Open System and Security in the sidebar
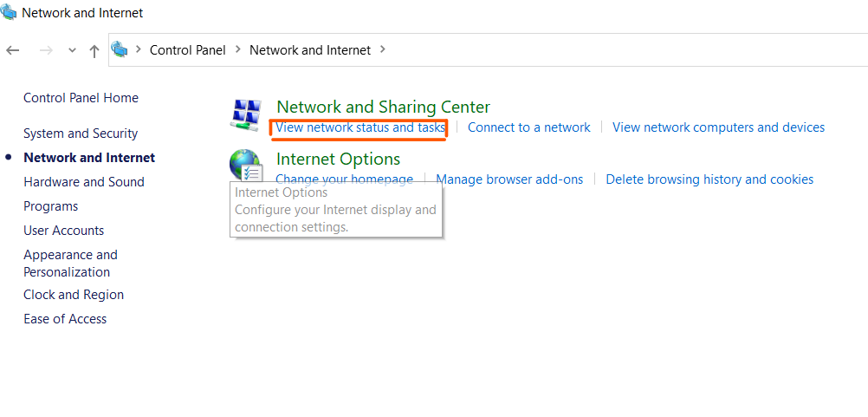The height and width of the screenshot is (417, 868). coord(81,134)
